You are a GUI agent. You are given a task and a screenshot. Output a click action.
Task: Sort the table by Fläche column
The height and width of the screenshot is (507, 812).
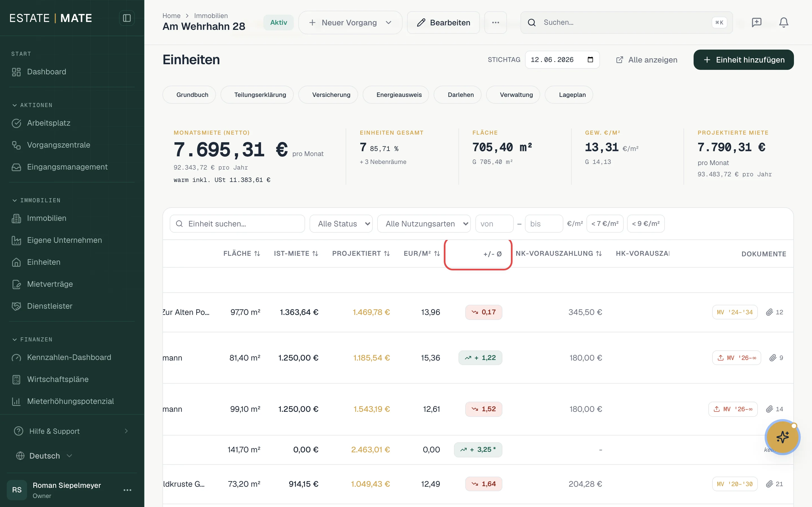[x=242, y=253]
